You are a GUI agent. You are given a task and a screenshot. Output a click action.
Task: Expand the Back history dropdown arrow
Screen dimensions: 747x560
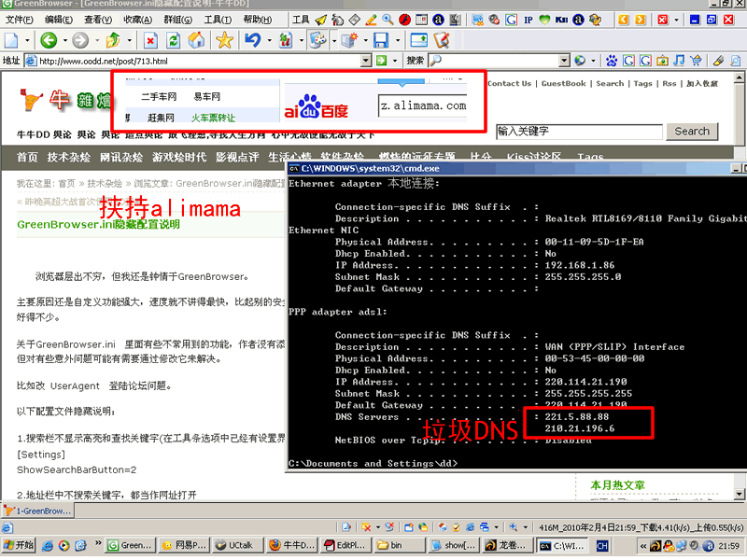tap(64, 40)
